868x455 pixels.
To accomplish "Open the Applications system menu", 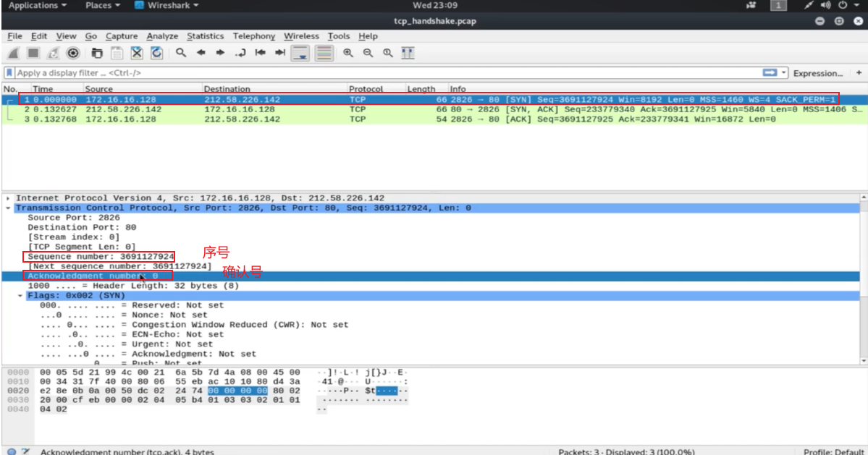I will point(37,6).
